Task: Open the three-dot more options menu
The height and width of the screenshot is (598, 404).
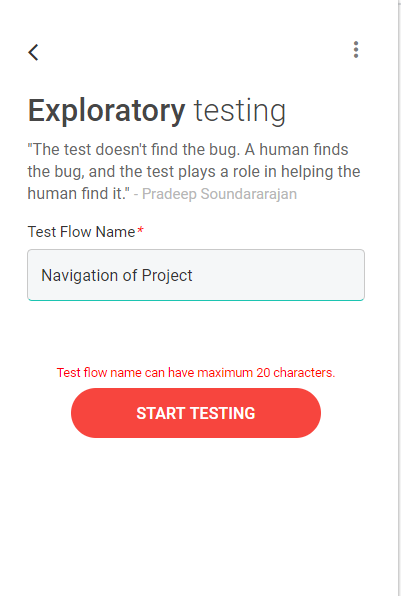Action: tap(356, 50)
